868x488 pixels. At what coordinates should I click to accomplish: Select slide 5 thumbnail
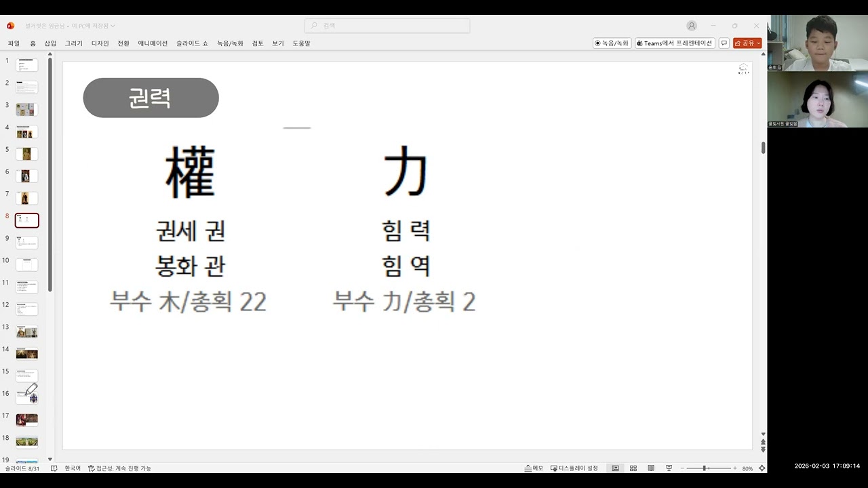click(x=27, y=154)
